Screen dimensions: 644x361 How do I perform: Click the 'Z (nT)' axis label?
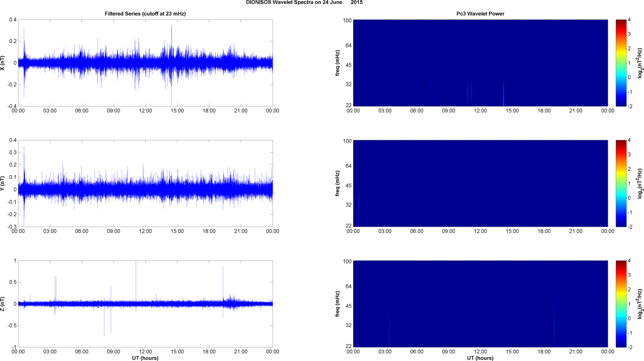tap(3, 304)
